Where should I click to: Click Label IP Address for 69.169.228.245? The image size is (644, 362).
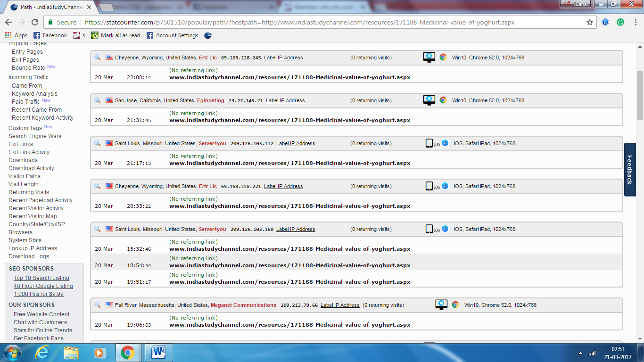[283, 58]
